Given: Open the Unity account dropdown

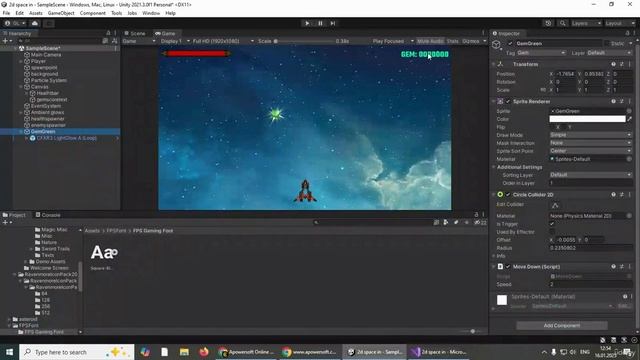Looking at the screenshot, I should pos(15,23).
